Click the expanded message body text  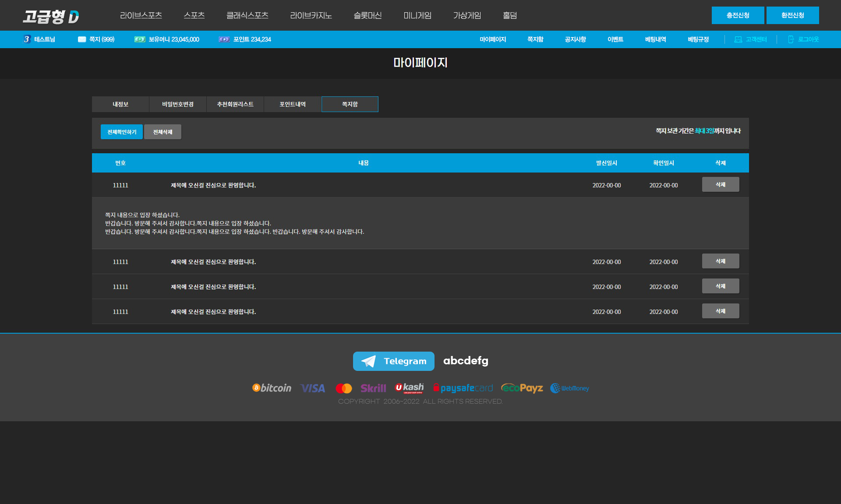pyautogui.click(x=235, y=223)
